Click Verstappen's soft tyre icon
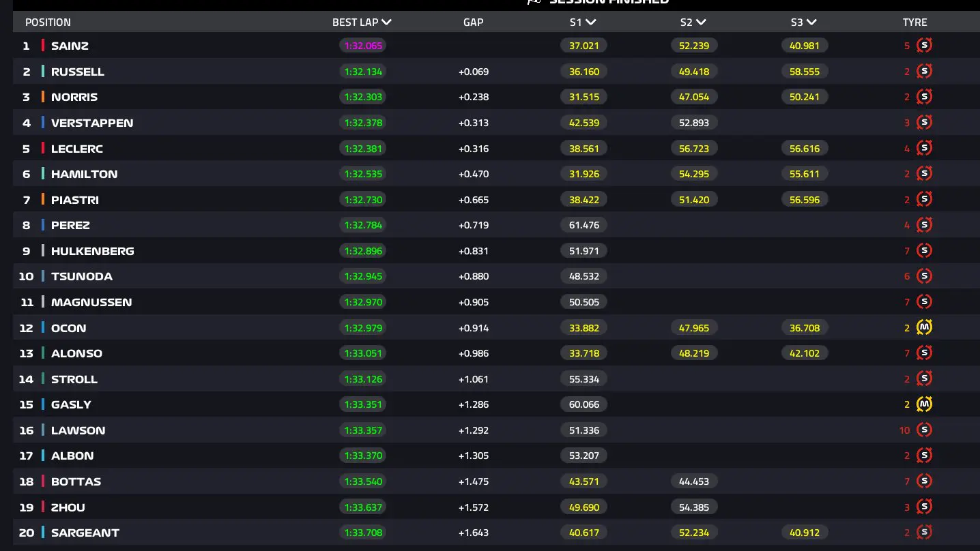980x551 pixels. click(x=924, y=123)
